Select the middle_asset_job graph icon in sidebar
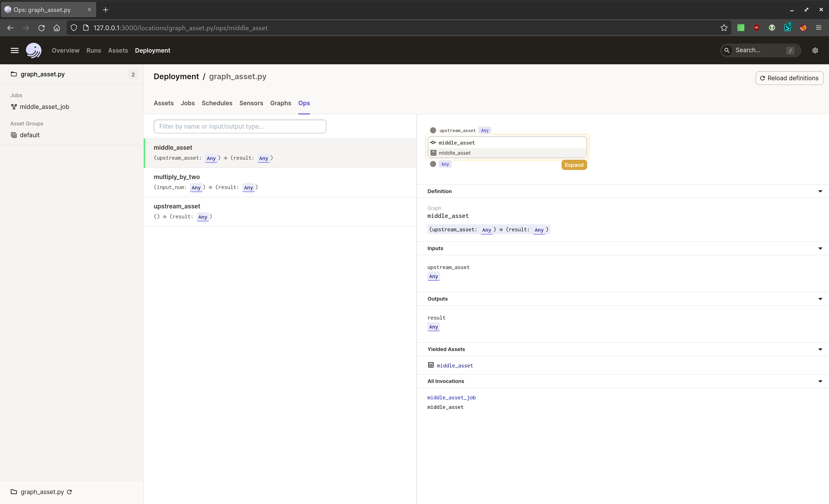 pos(14,107)
